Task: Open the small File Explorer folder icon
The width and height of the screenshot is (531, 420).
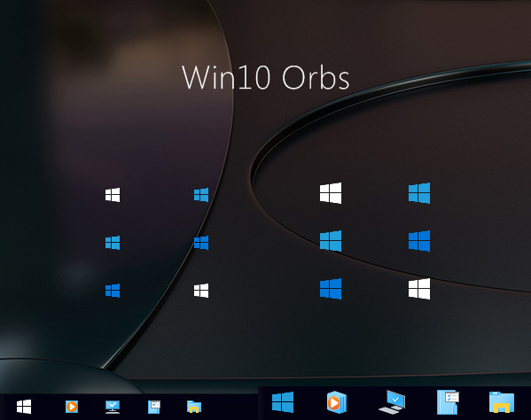Action: click(194, 407)
